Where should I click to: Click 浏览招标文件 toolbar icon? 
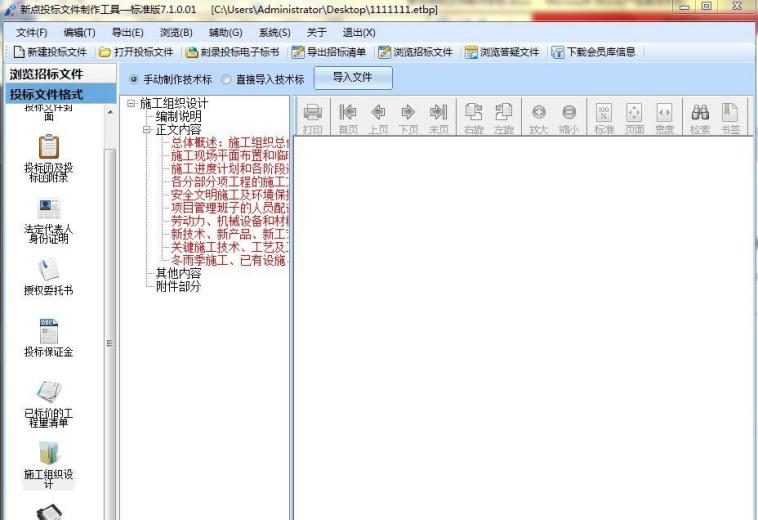point(384,52)
